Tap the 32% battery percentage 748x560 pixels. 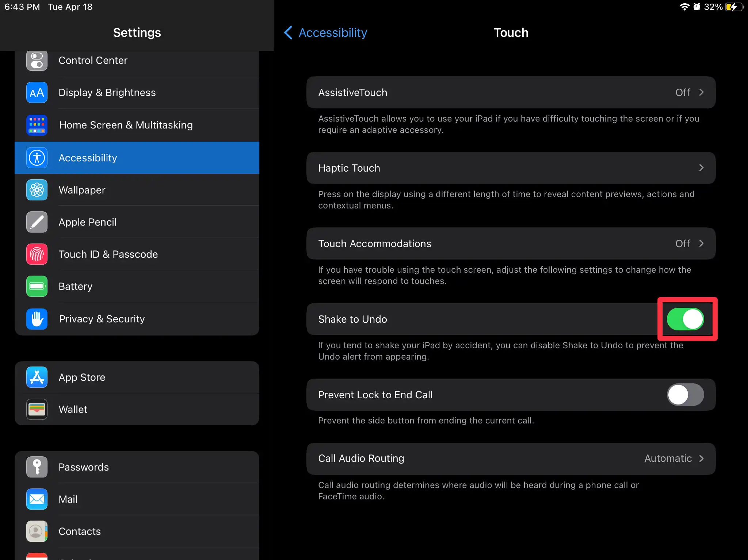click(x=713, y=7)
